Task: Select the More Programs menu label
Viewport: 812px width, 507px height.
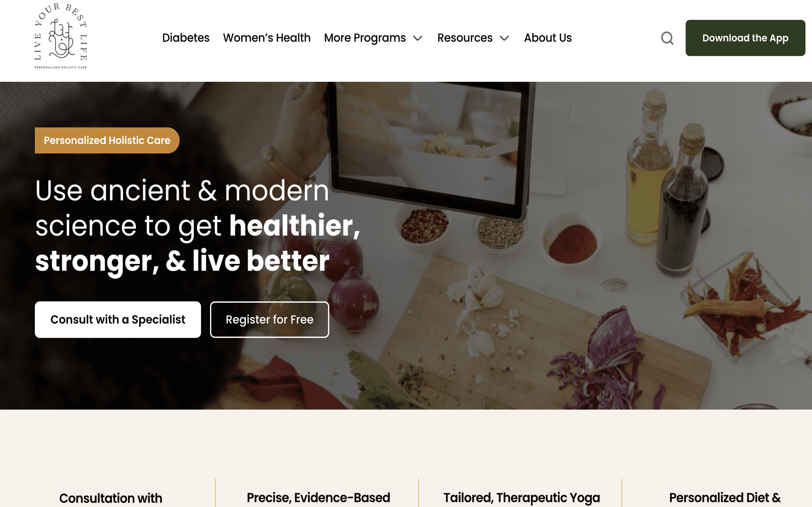Action: [x=365, y=38]
